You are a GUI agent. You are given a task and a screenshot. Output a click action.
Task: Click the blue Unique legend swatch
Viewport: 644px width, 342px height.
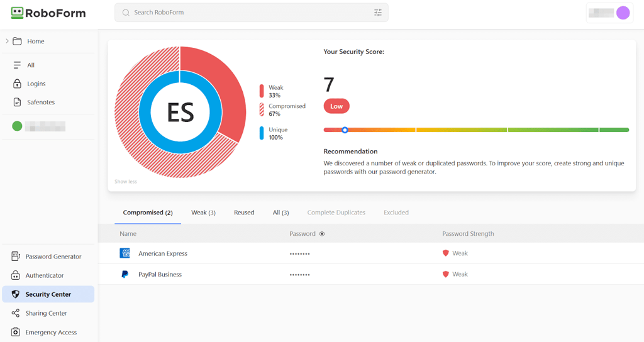pos(262,133)
